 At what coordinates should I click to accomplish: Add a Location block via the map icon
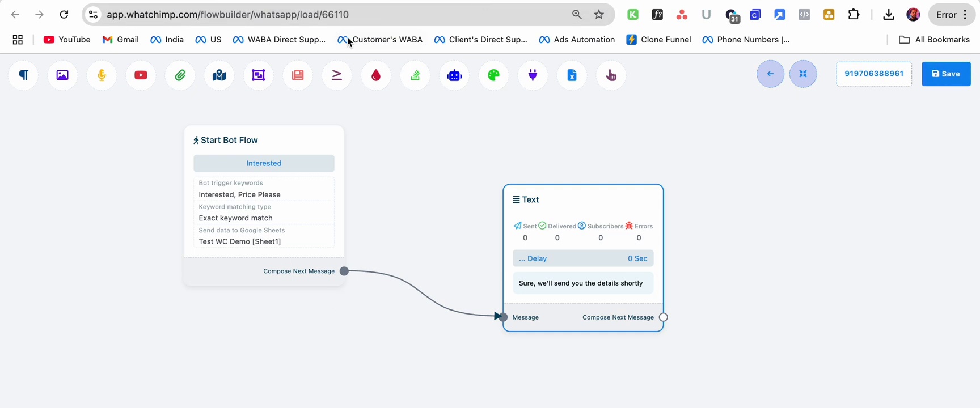(219, 75)
